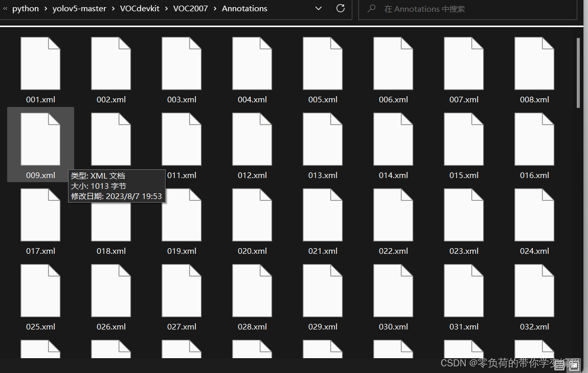
Task: Click the vertical scrollbar thumb
Action: 578,73
